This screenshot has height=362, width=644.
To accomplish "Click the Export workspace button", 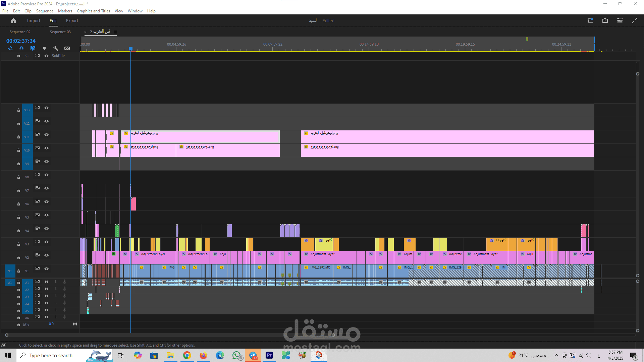I will (72, 21).
